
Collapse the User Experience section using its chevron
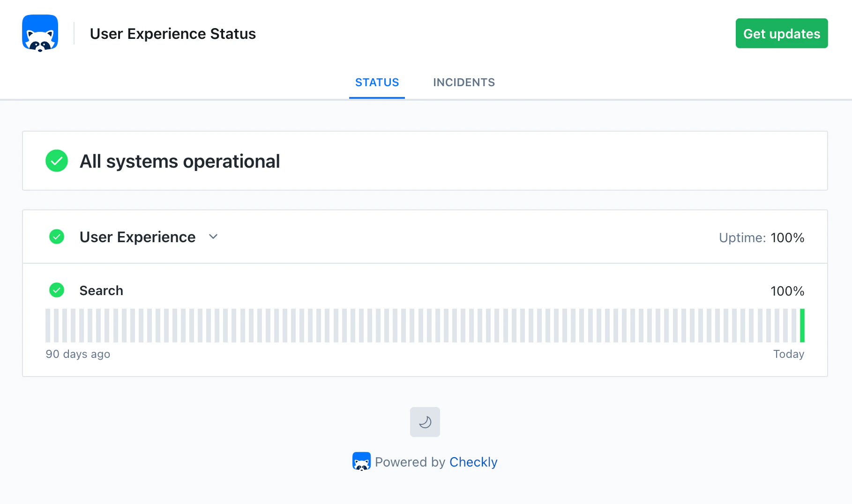(213, 237)
